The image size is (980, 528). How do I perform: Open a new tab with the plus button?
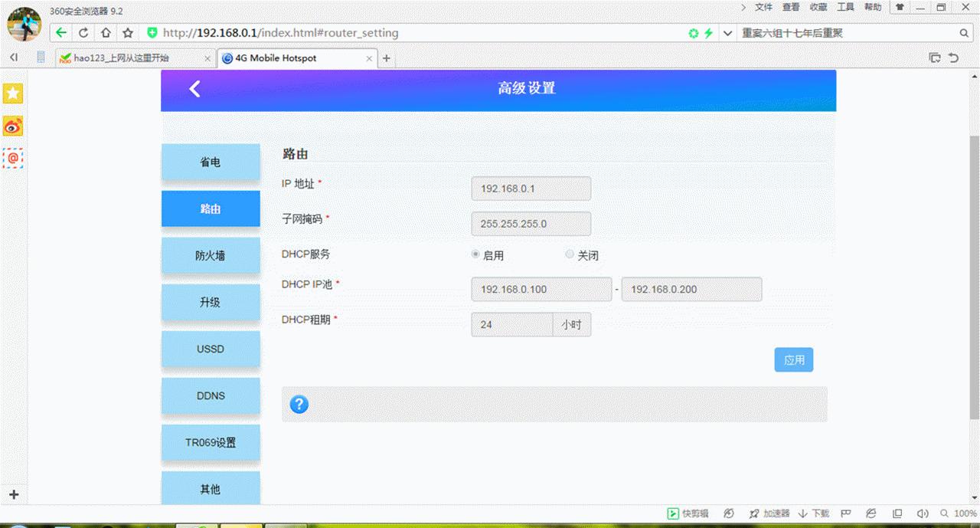coord(387,57)
